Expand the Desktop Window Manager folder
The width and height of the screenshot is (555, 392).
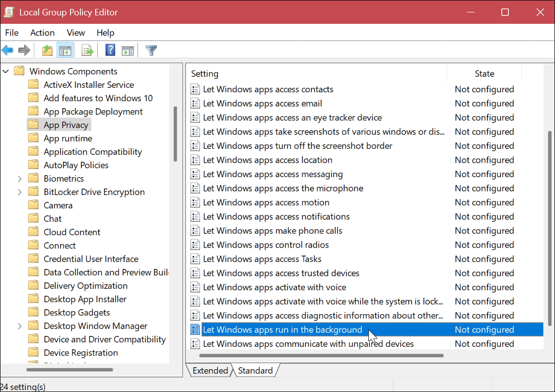20,326
